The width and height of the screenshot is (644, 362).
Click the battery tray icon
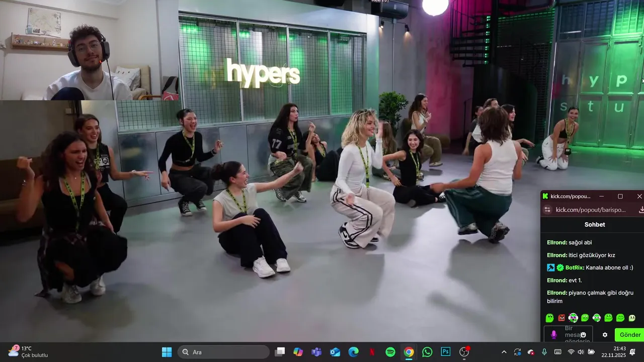point(591,352)
